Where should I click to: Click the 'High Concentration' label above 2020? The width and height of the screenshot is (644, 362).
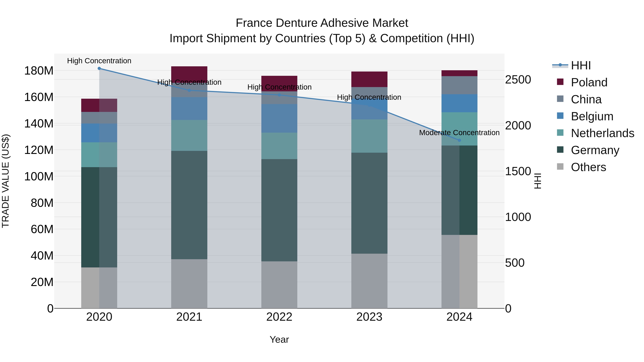click(99, 61)
